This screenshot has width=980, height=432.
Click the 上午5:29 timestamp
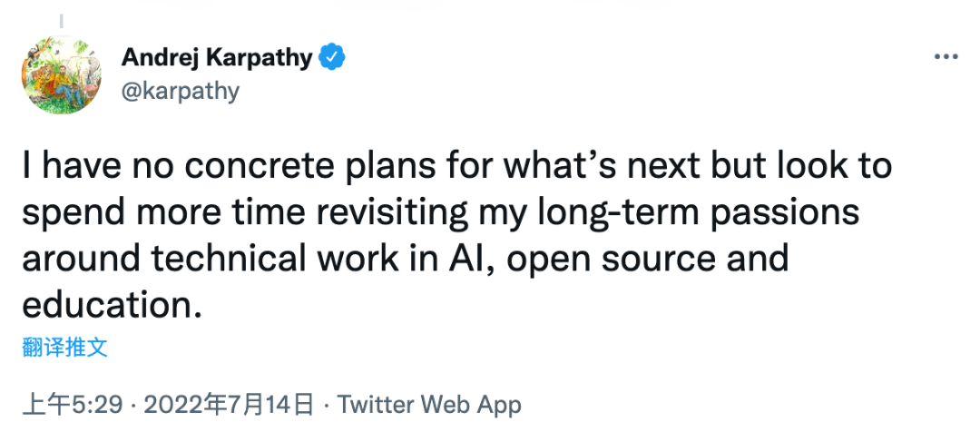pyautogui.click(x=73, y=405)
